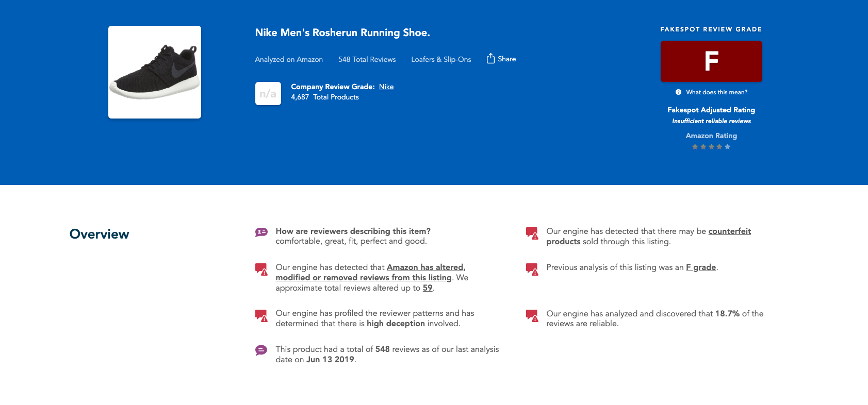Click the warning icon beside 18.7% reliable
This screenshot has width=868, height=405.
click(532, 315)
